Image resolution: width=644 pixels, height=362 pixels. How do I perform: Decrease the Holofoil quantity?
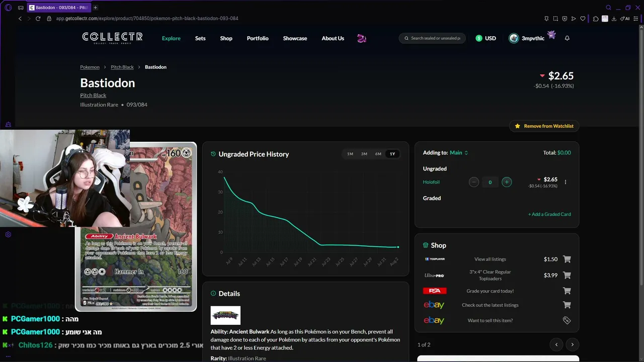[473, 182]
